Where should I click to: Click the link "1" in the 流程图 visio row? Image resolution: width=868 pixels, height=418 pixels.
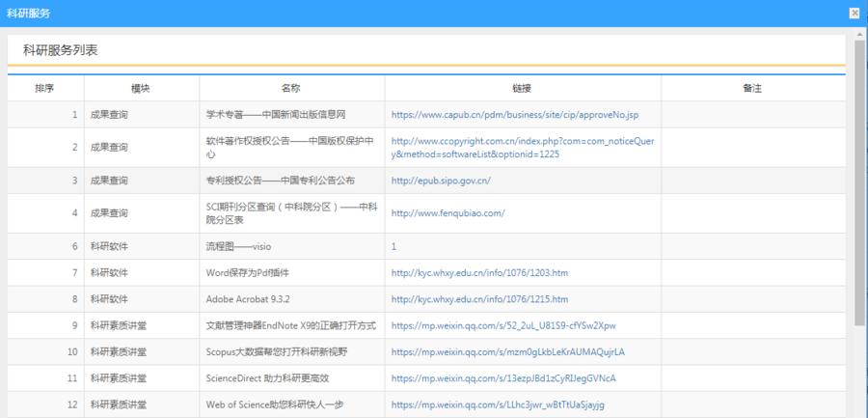click(393, 246)
